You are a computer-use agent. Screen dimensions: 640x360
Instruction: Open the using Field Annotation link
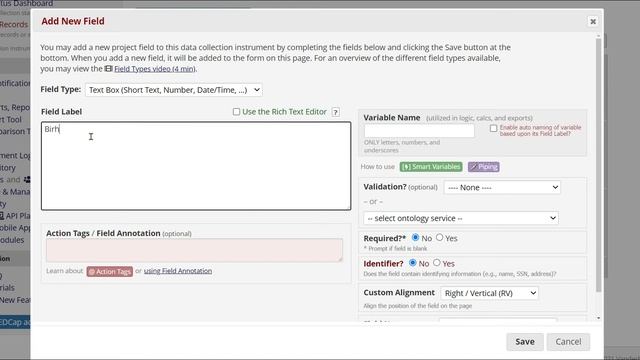click(x=178, y=271)
